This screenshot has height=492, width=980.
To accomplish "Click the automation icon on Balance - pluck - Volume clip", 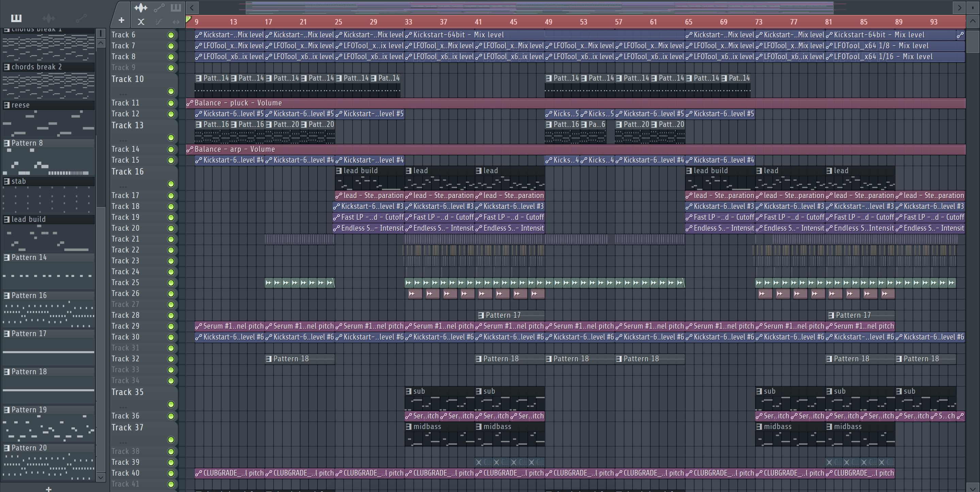I will coord(190,103).
